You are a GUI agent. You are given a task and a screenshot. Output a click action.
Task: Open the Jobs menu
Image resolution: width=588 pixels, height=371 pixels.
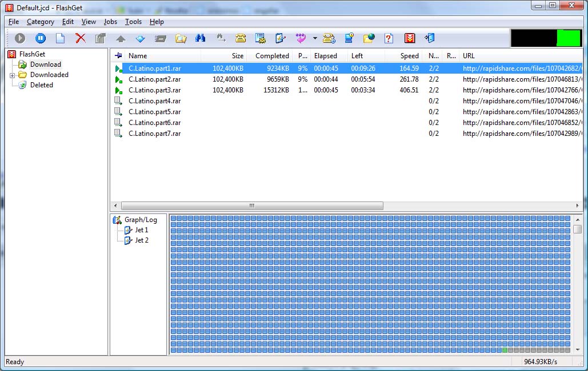[110, 22]
